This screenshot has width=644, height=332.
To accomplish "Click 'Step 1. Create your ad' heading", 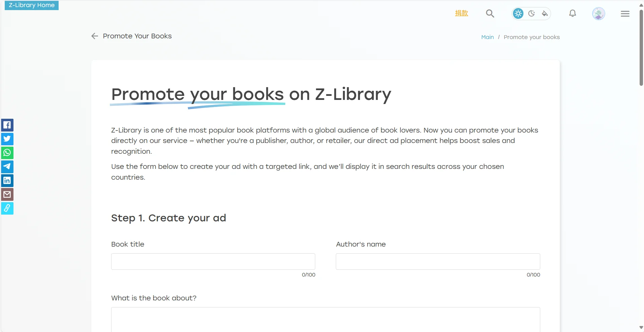I will click(168, 218).
